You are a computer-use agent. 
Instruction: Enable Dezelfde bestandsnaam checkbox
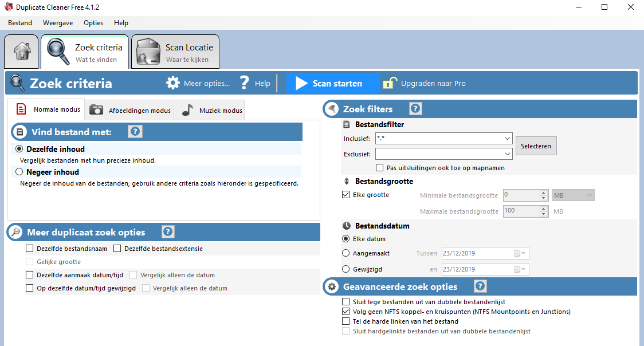pos(30,248)
